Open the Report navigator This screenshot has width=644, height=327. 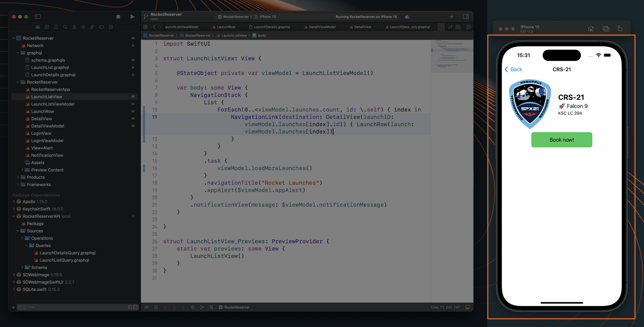(111, 27)
